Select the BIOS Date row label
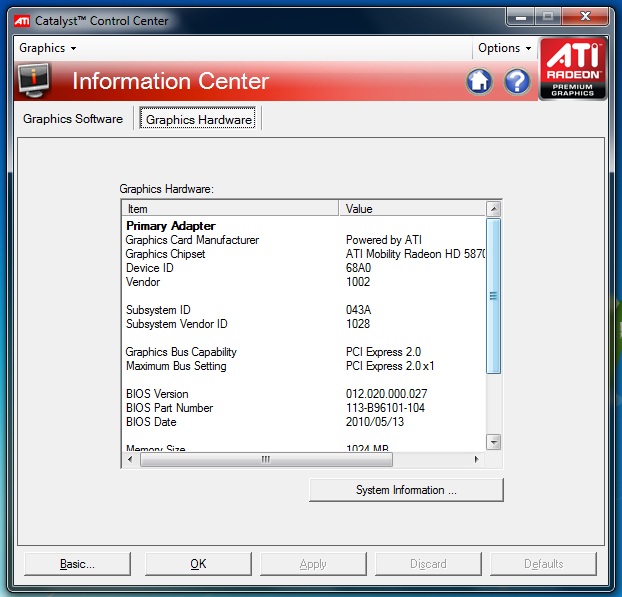The height and width of the screenshot is (597, 622). click(151, 422)
